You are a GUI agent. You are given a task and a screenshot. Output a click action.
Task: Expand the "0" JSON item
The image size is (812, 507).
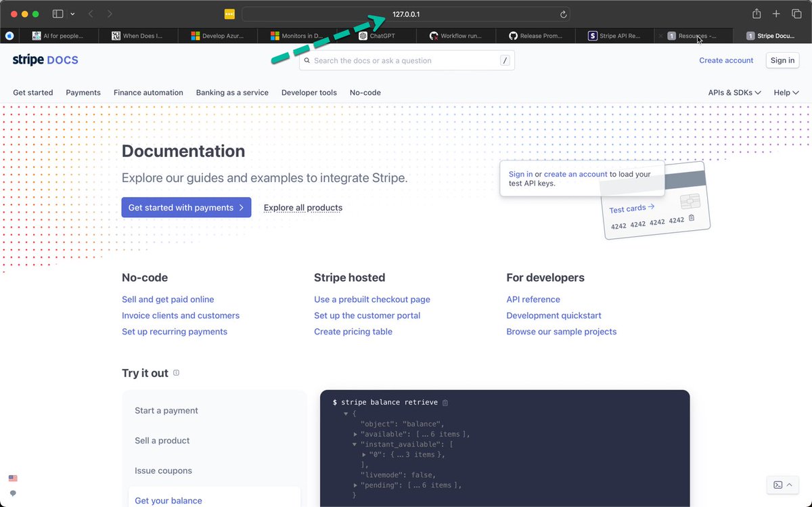(365, 454)
